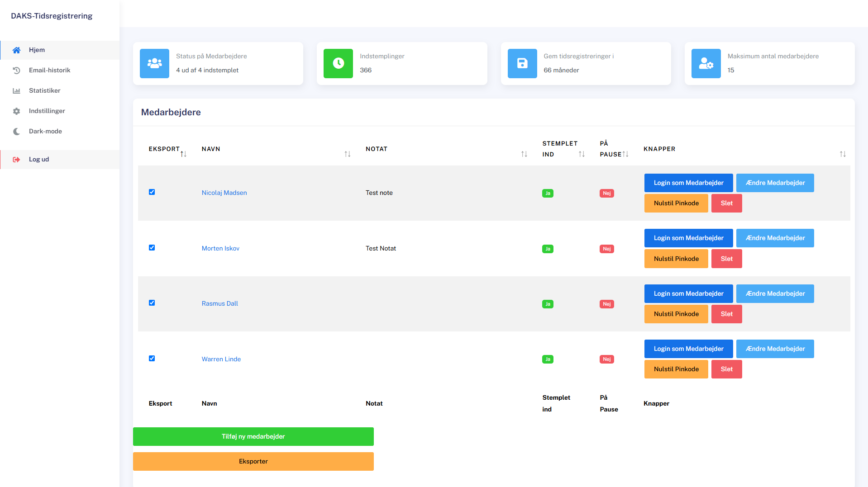Image resolution: width=868 pixels, height=487 pixels.
Task: Login som Medarbejder for Rasmus Dall
Action: tap(688, 294)
